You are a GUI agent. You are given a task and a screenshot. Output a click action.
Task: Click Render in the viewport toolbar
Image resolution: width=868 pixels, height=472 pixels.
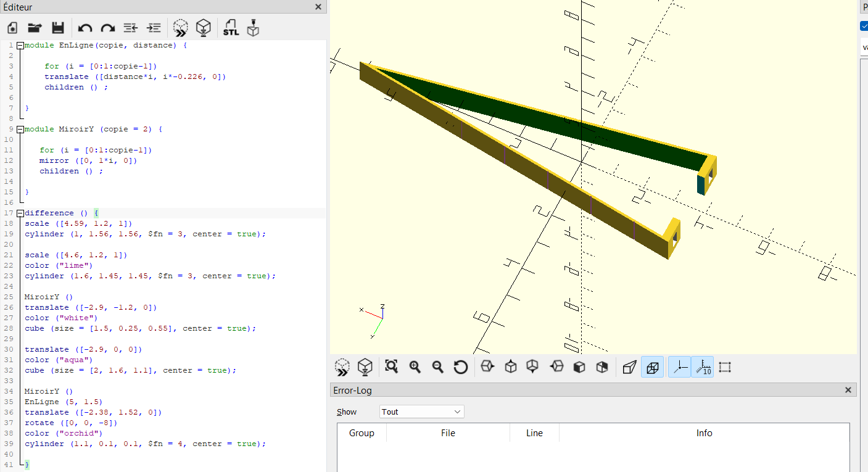tap(365, 367)
